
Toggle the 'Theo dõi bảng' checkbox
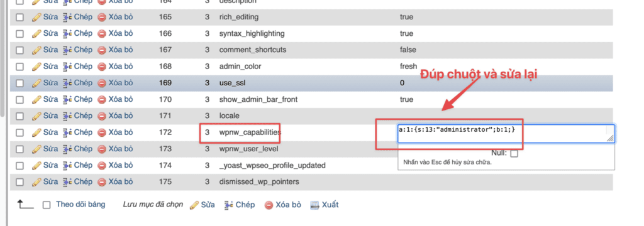pos(47,205)
